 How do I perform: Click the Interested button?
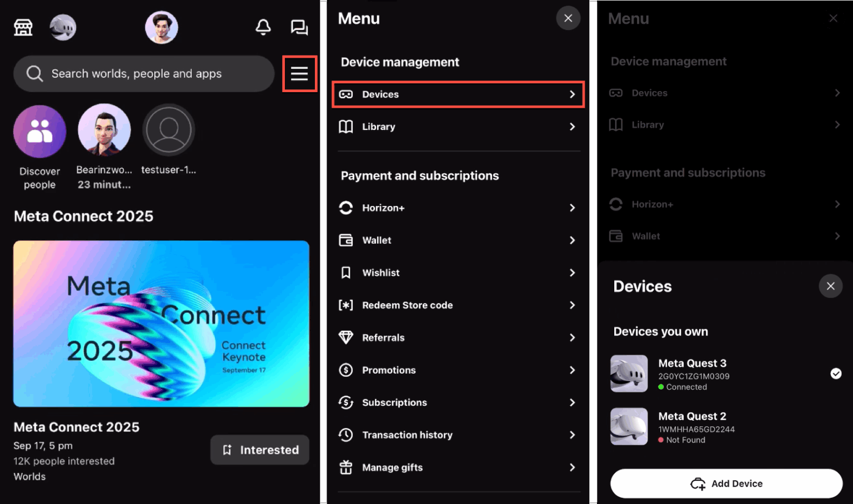tap(259, 450)
